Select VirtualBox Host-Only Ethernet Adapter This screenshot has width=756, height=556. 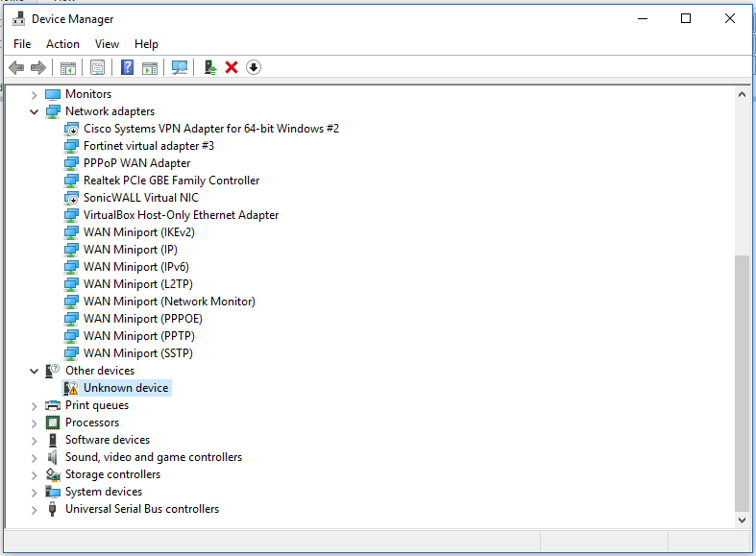[x=181, y=215]
